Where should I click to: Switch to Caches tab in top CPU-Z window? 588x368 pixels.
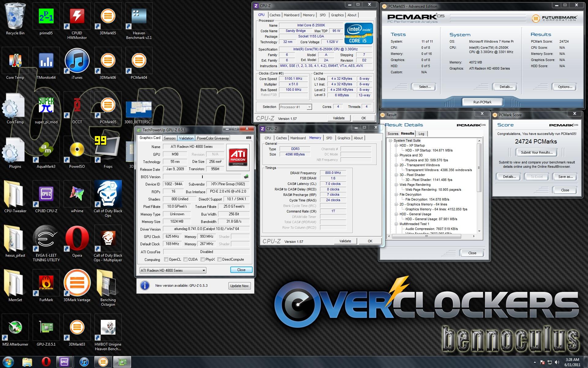(x=275, y=15)
